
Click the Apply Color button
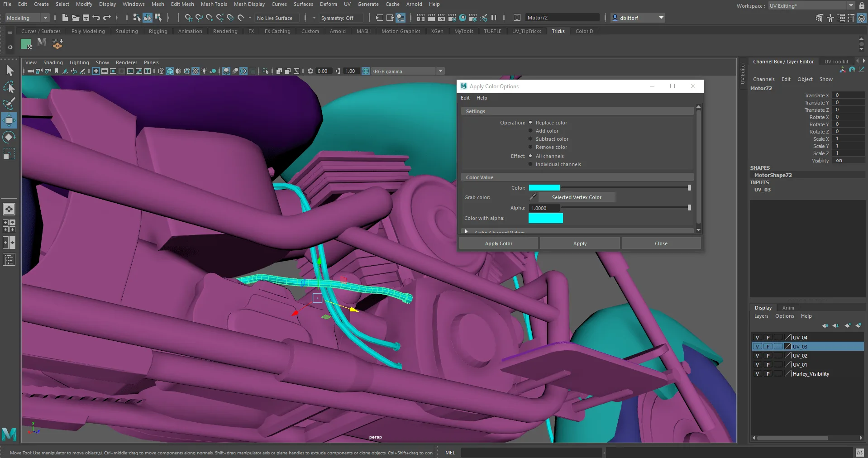click(x=498, y=243)
